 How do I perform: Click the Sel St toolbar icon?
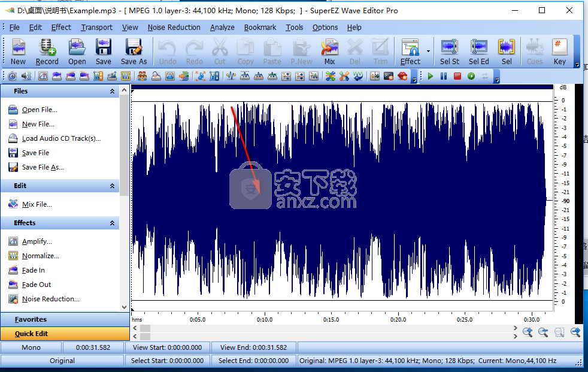click(x=449, y=52)
